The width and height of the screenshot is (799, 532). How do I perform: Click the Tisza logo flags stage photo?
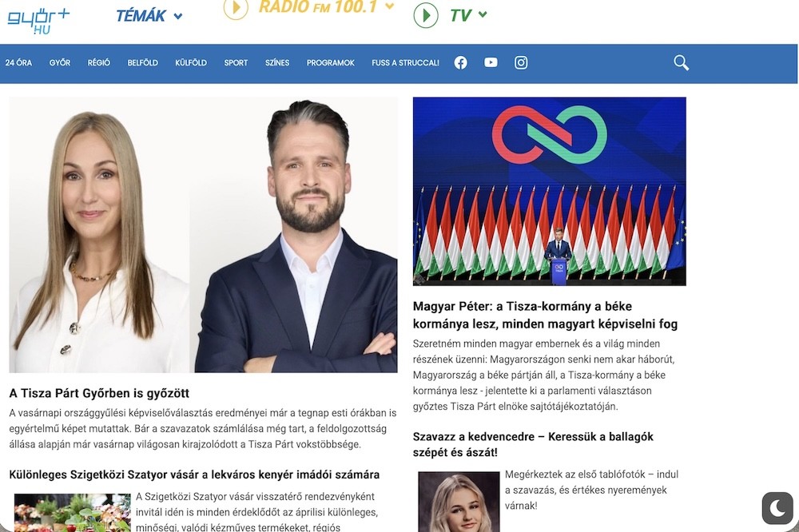pyautogui.click(x=549, y=191)
